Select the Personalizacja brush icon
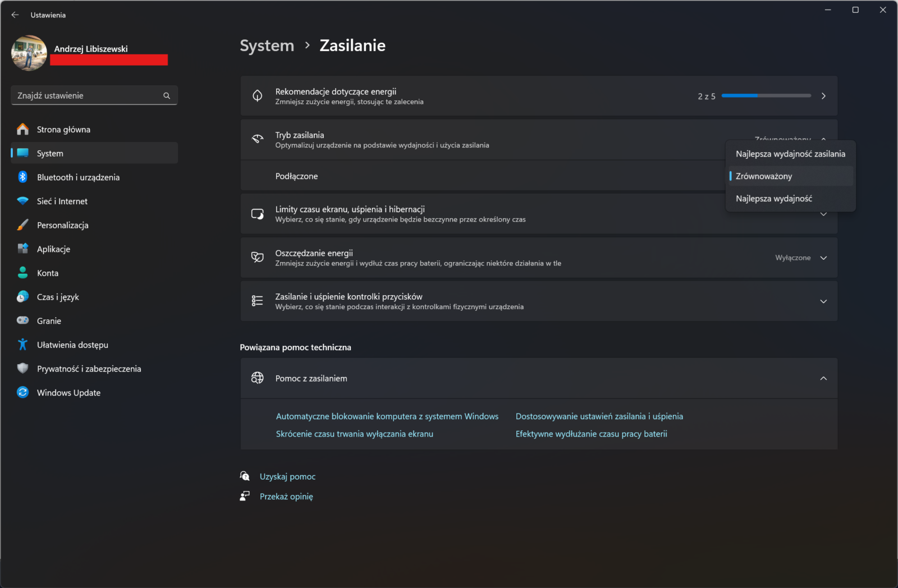898x588 pixels. pyautogui.click(x=22, y=224)
